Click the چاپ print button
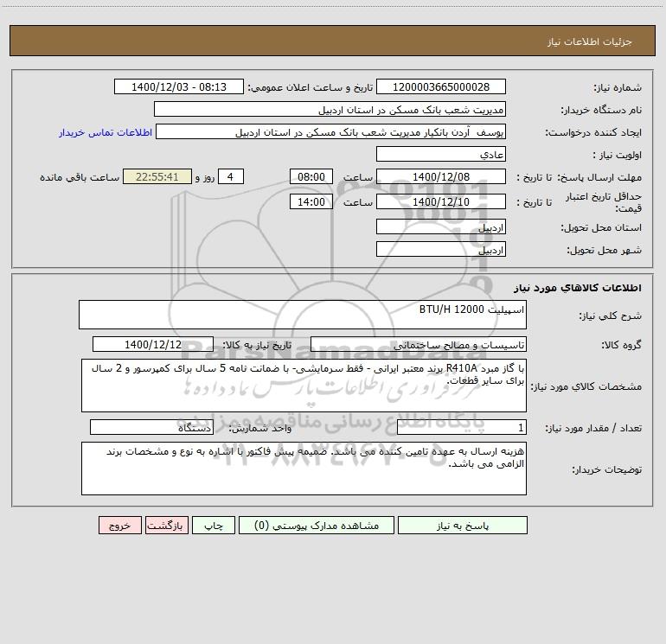The image size is (666, 644). coord(214,525)
